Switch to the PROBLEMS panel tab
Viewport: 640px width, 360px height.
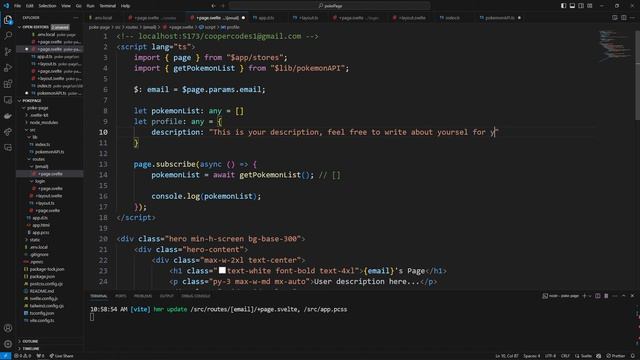click(x=143, y=296)
